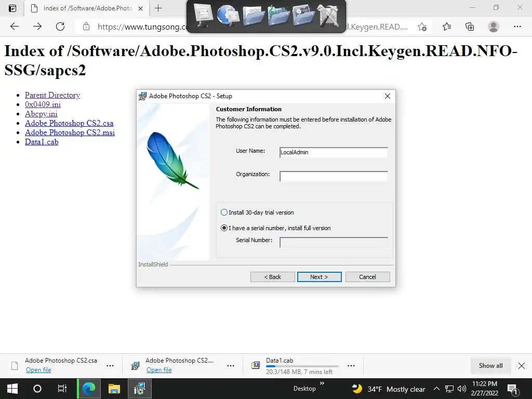Screen dimensions: 532x399
Task: Open the volume tray icon
Action: 461,389
